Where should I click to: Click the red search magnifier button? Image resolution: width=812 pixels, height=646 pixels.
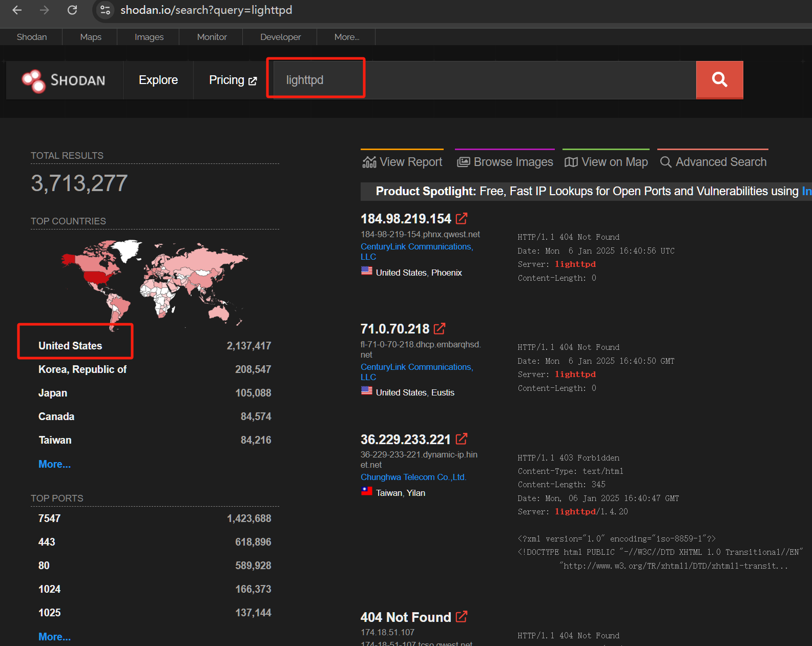(x=719, y=80)
